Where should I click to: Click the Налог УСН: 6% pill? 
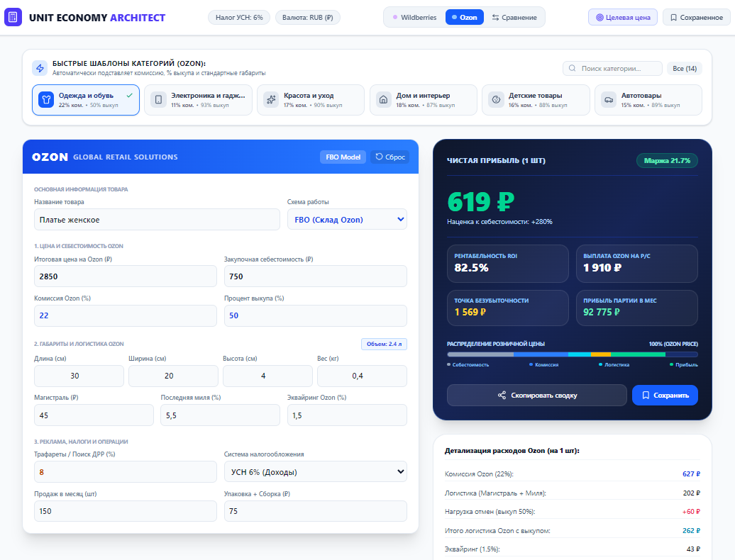[x=239, y=17]
